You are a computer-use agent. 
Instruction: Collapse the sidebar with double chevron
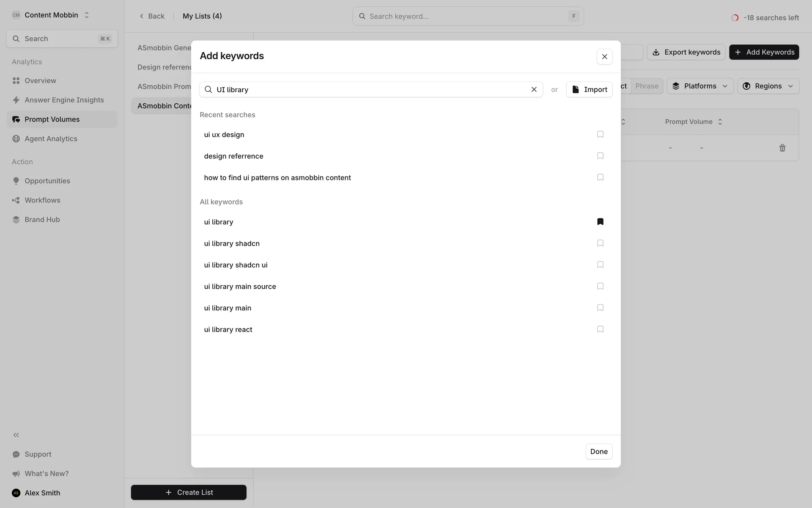16,435
